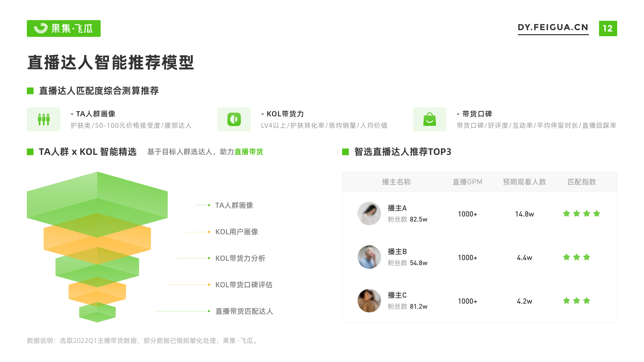This screenshot has height=362, width=644.
Task: Click the 果集·飞瓜 logo badge
Action: [64, 28]
